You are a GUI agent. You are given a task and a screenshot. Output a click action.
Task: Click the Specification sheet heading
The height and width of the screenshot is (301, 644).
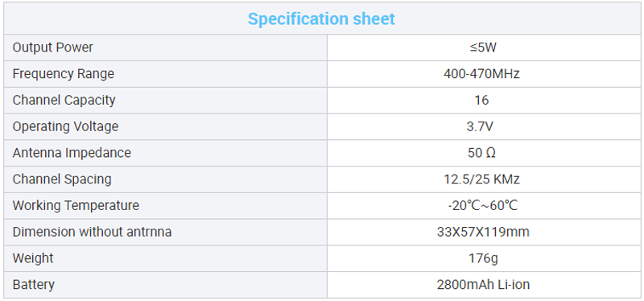click(321, 19)
